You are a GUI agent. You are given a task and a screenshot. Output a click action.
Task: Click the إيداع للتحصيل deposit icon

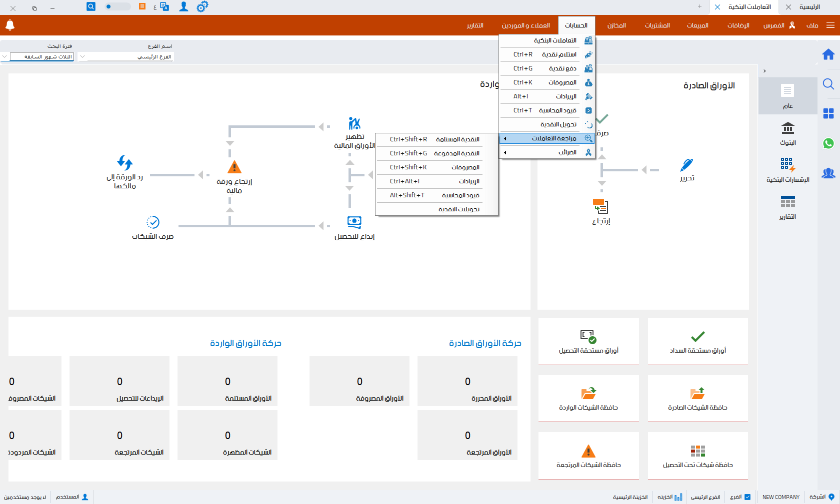354,222
